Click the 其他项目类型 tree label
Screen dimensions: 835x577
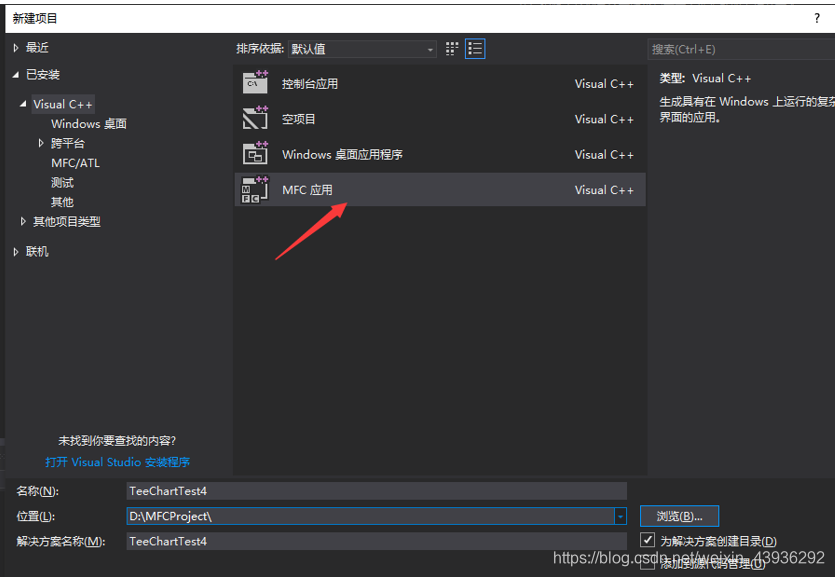67,221
